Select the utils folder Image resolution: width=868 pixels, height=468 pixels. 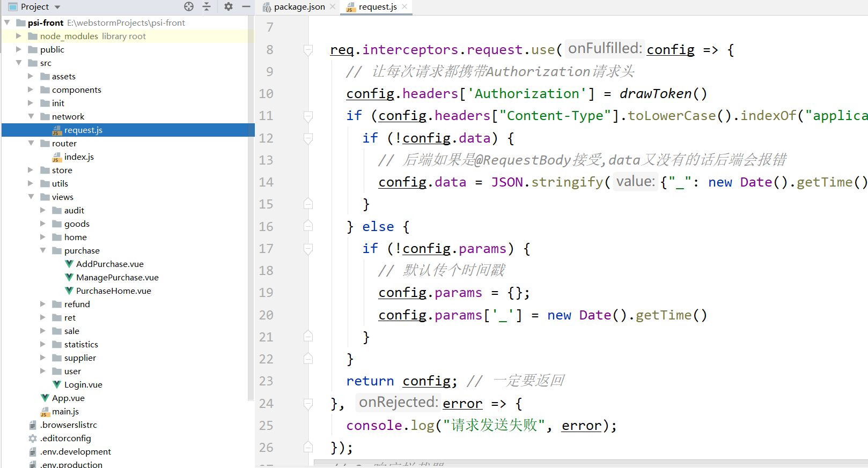click(60, 183)
